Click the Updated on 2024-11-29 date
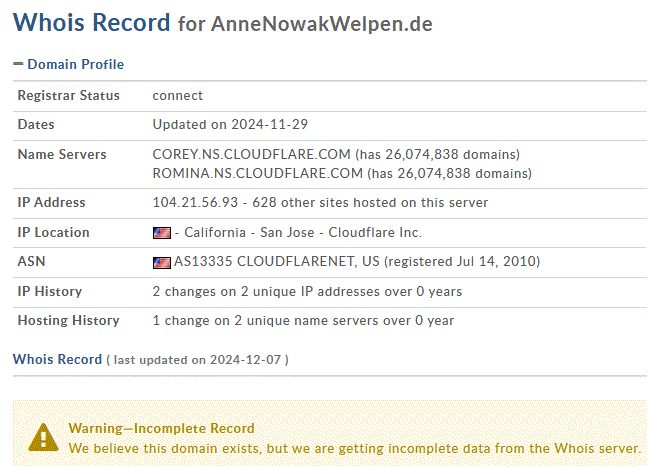Screen dimensions: 648x467 tap(230, 125)
